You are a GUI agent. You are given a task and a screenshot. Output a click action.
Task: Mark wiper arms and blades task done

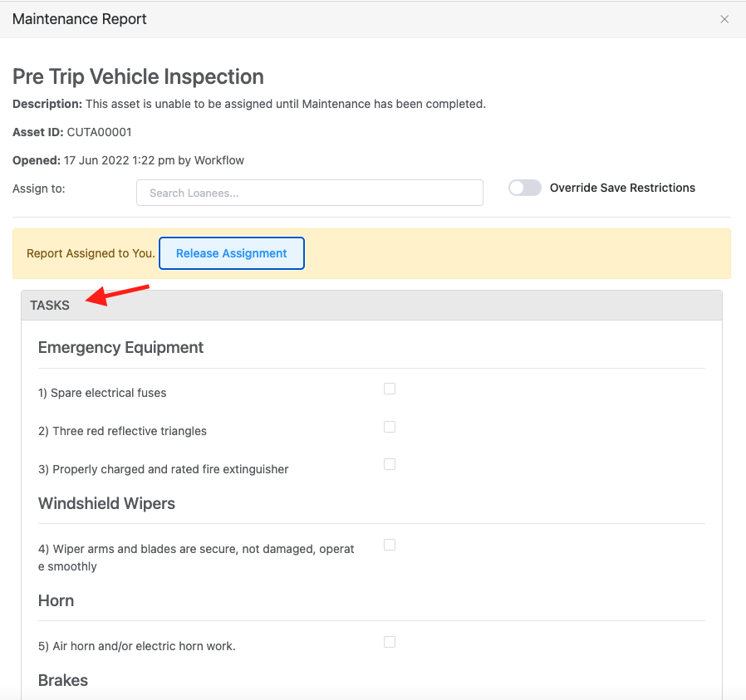click(x=390, y=545)
